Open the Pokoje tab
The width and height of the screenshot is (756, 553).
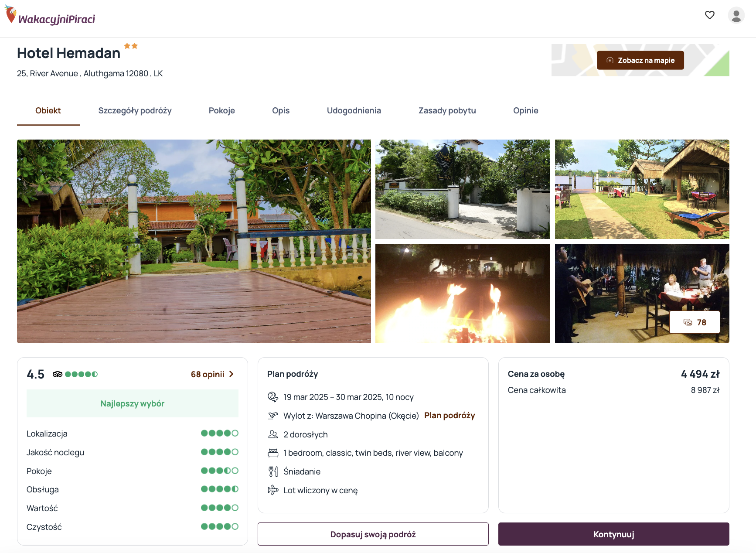pyautogui.click(x=222, y=111)
